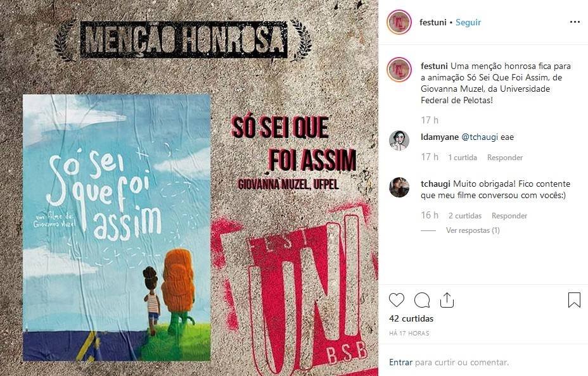
Task: Follow festuni with Seguir
Action: pos(468,22)
